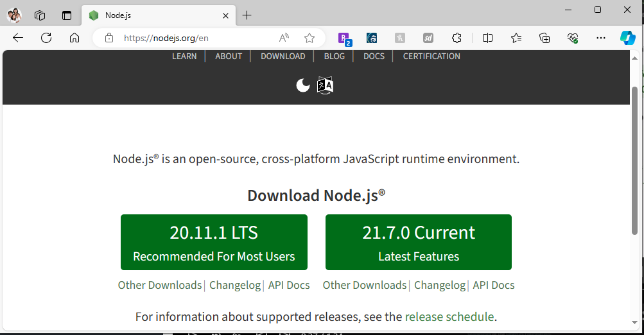Open Collections
This screenshot has width=644, height=335.
544,38
